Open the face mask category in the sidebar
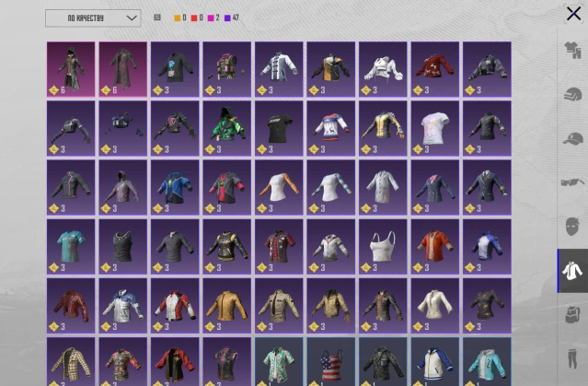 pyautogui.click(x=572, y=227)
